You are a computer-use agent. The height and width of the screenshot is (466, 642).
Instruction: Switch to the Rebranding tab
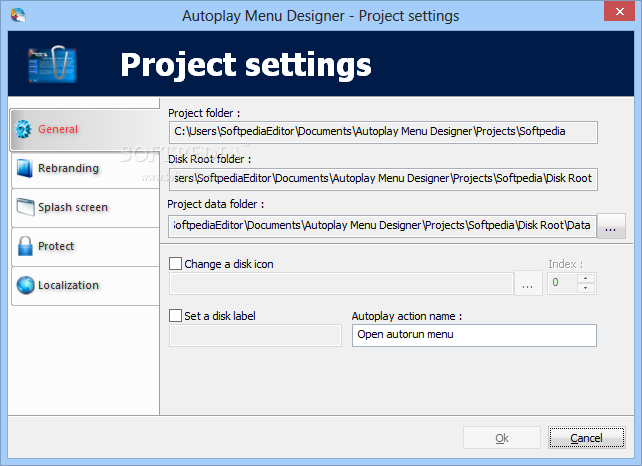85,169
